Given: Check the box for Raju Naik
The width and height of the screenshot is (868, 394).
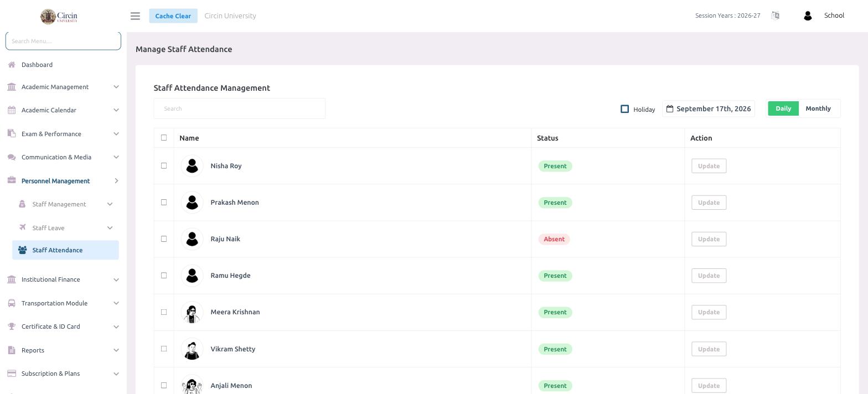Looking at the screenshot, I should pos(164,239).
